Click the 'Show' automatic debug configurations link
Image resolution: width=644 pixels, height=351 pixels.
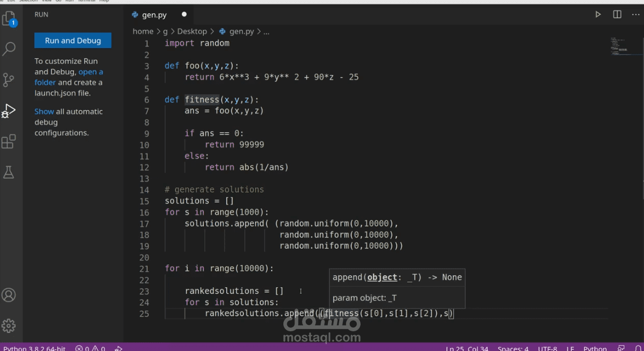[x=44, y=111]
